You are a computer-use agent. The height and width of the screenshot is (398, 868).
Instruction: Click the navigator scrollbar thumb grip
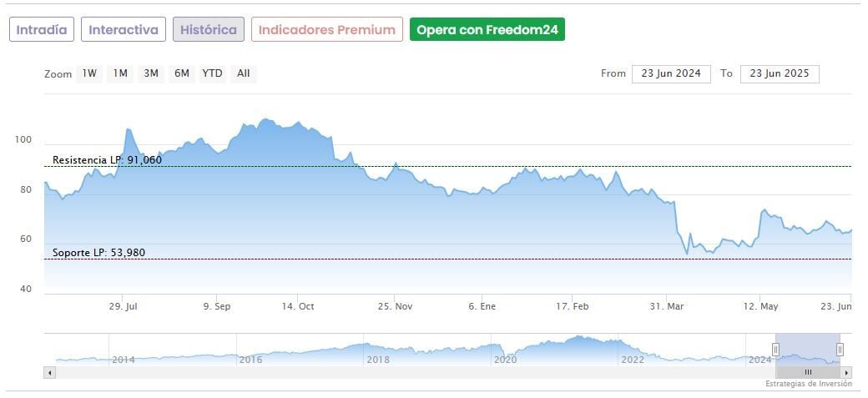coord(807,372)
